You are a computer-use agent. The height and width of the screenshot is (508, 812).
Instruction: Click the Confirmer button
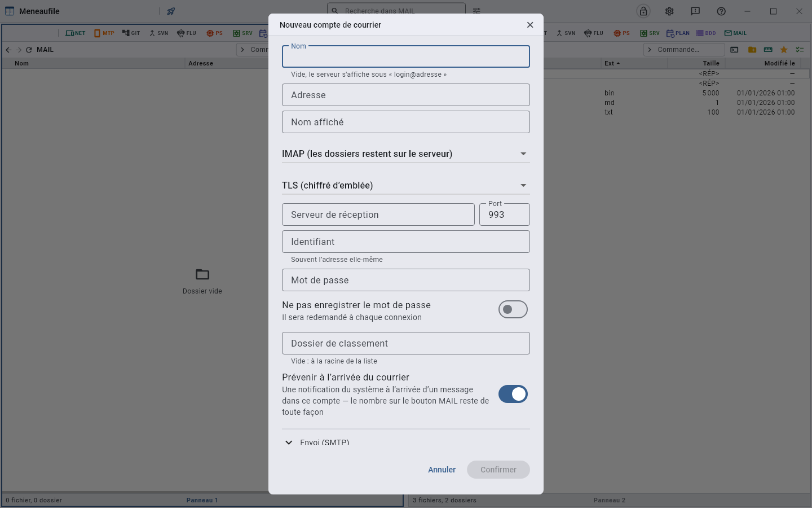498,470
